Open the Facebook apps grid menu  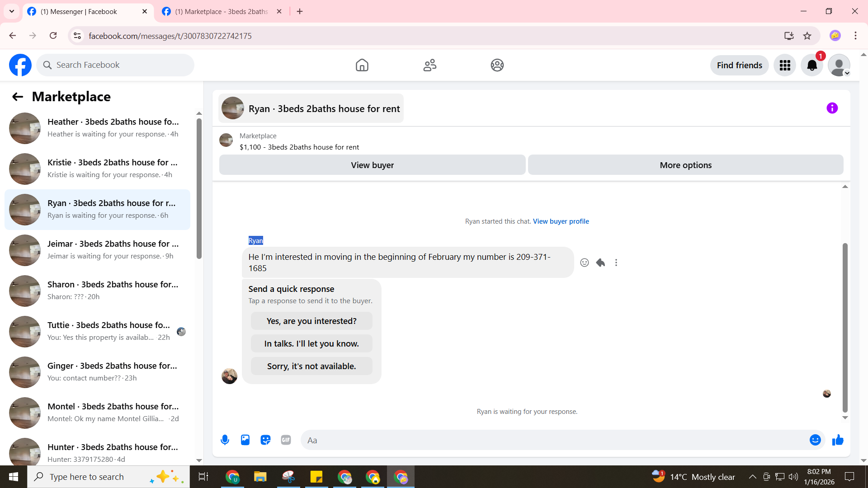click(785, 66)
